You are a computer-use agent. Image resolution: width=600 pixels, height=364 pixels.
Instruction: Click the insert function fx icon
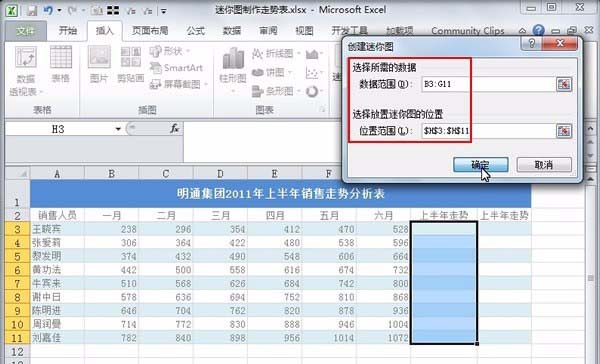(175, 129)
